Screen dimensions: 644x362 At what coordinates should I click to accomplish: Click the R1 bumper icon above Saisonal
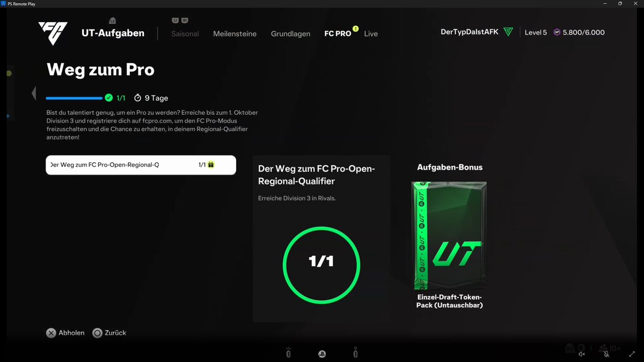(x=185, y=20)
